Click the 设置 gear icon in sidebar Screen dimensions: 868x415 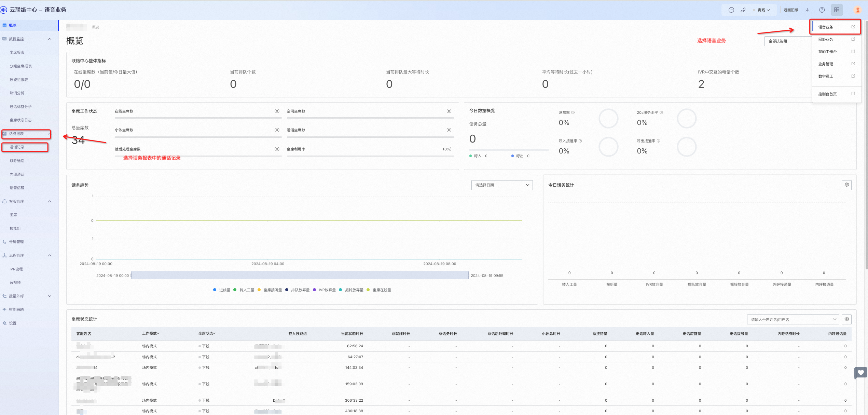(x=4, y=323)
